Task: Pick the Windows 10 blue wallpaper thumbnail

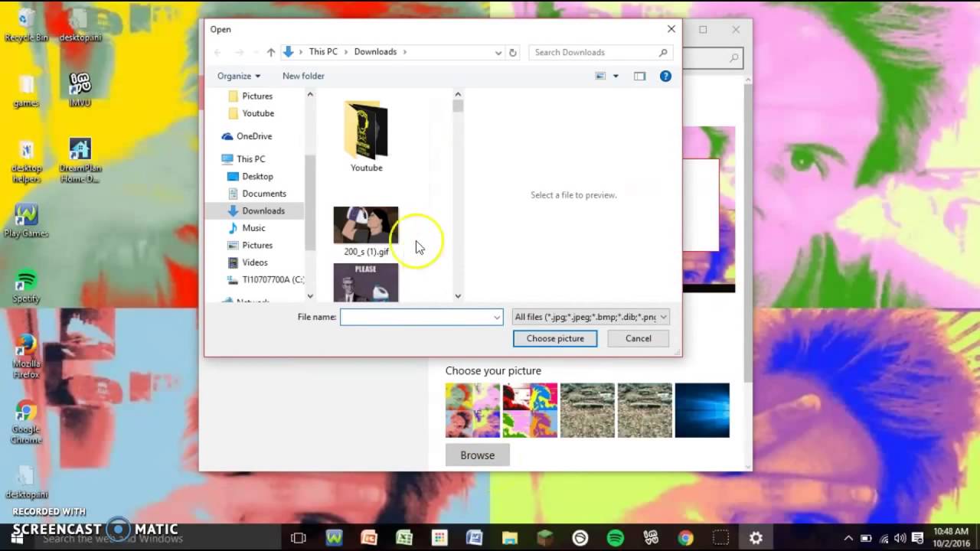Action: coord(702,410)
